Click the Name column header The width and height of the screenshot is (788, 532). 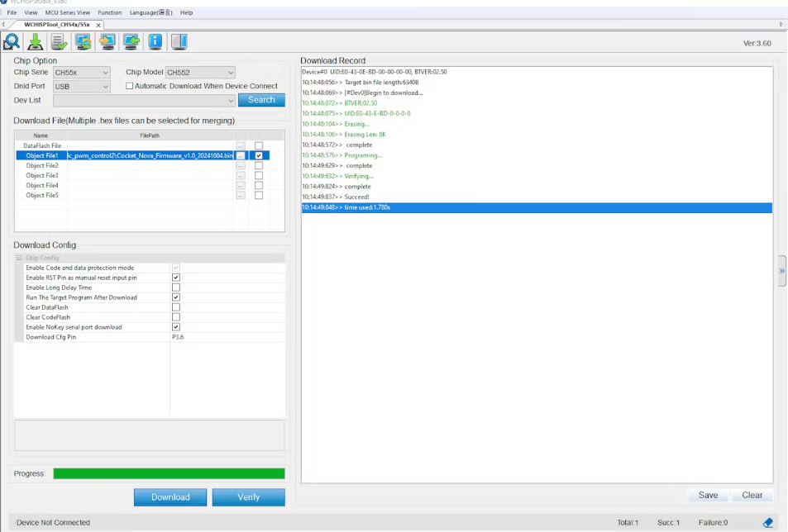pos(41,135)
